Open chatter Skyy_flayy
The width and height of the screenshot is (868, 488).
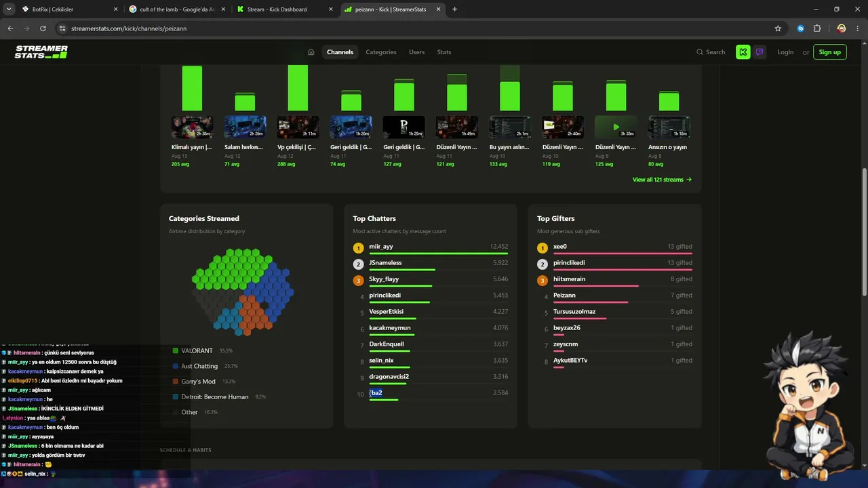pyautogui.click(x=384, y=279)
